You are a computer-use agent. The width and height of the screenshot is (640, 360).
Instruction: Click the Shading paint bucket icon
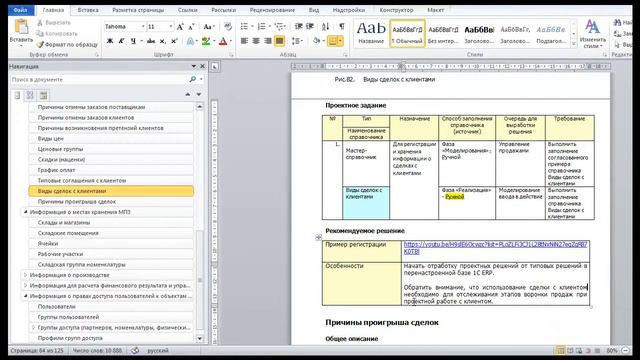[x=316, y=41]
